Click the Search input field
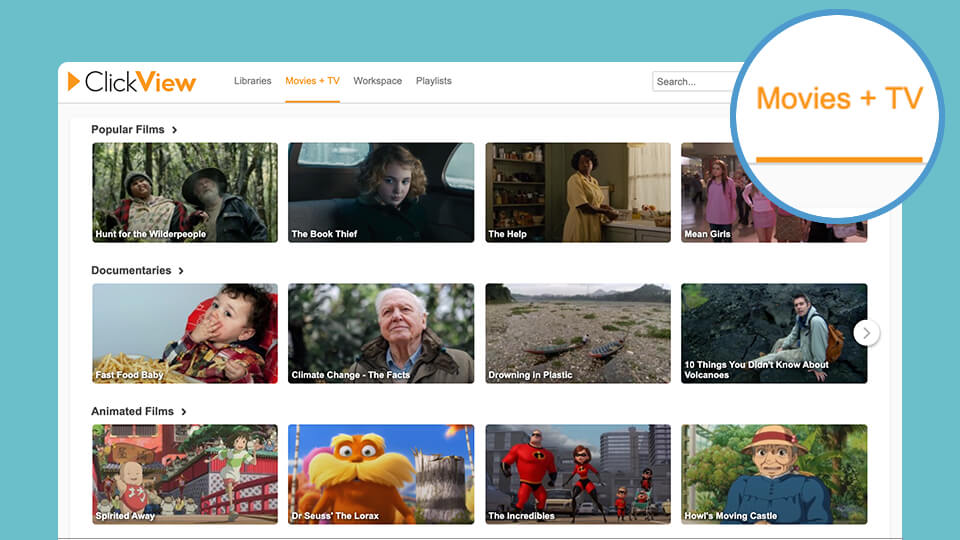The width and height of the screenshot is (960, 540). [x=693, y=81]
